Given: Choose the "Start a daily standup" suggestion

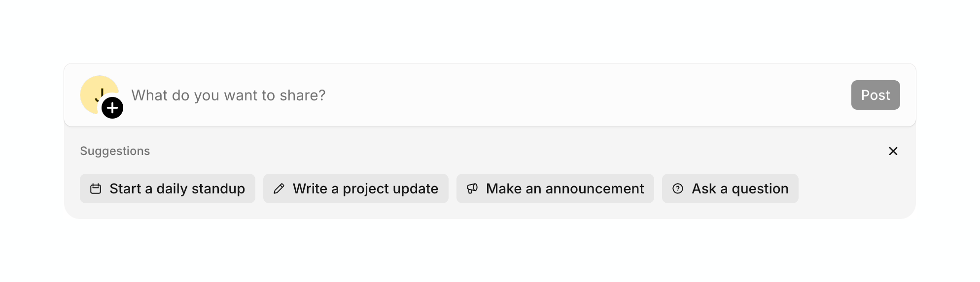Looking at the screenshot, I should coord(168,188).
